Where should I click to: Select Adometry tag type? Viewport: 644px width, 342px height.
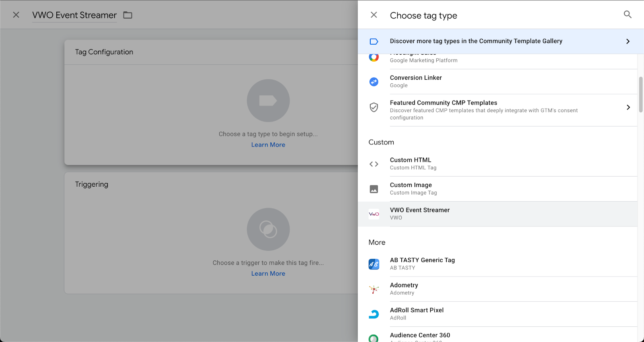pyautogui.click(x=497, y=289)
